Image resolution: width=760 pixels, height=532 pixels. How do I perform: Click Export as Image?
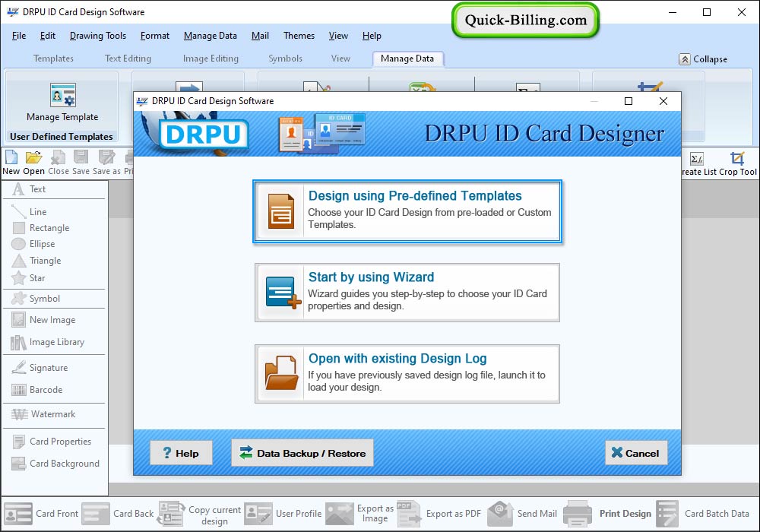pyautogui.click(x=359, y=514)
